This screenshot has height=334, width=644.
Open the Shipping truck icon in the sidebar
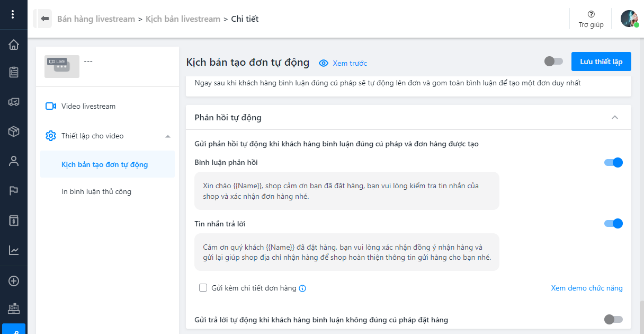click(x=14, y=102)
